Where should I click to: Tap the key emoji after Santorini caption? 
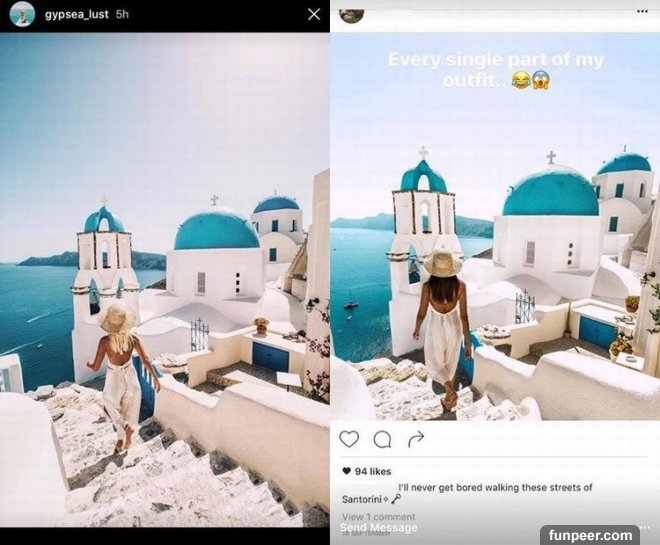point(396,499)
